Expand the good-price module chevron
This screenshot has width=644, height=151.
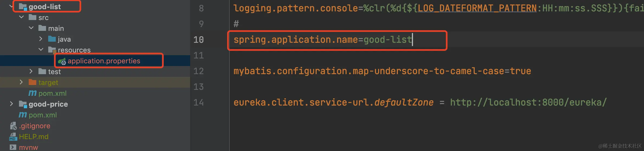(11, 104)
